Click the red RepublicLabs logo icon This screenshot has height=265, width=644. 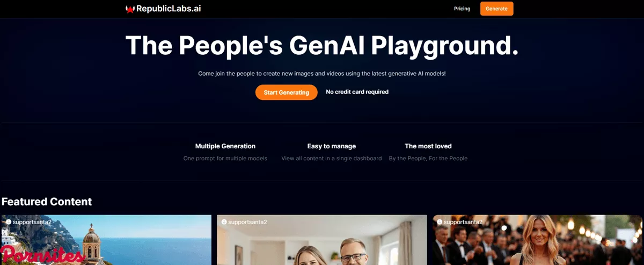click(130, 9)
